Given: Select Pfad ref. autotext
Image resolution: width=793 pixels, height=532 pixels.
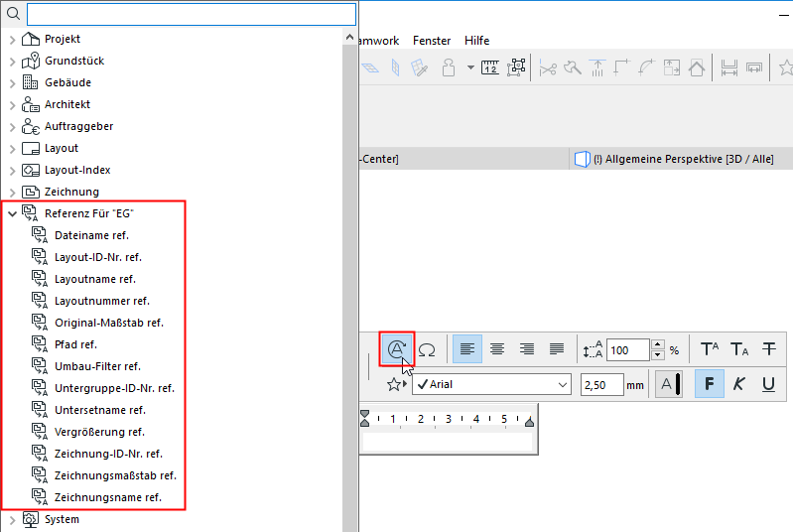Looking at the screenshot, I should point(75,344).
